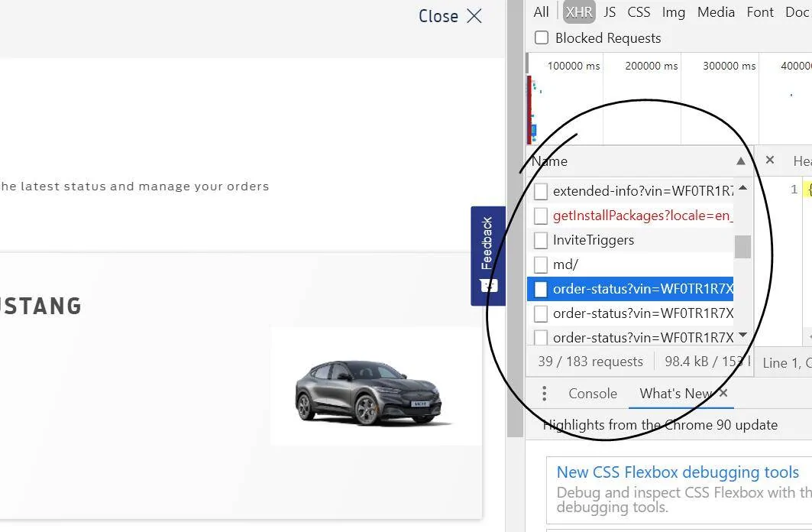This screenshot has height=532, width=812.
Task: Filter network requests by CSS
Action: [x=639, y=12]
